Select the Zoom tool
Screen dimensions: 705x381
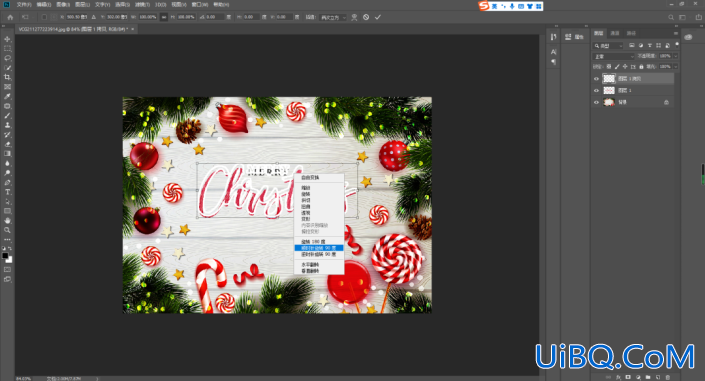pos(7,230)
